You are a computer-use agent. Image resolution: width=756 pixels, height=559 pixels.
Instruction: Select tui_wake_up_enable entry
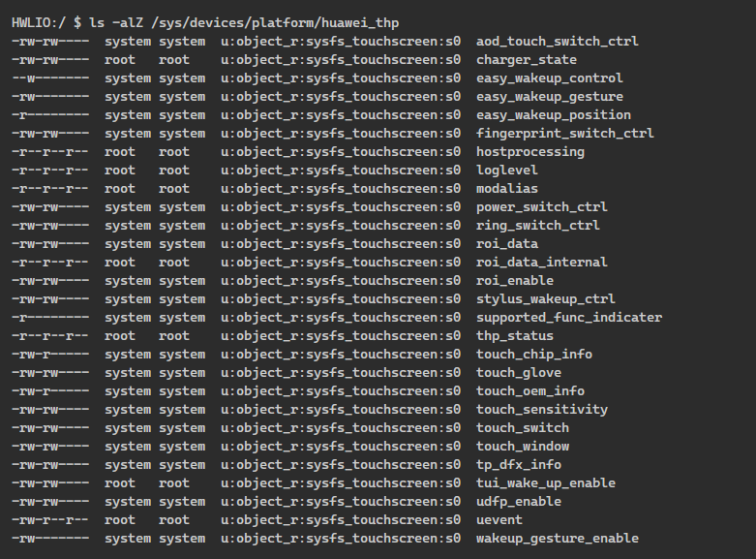click(545, 482)
